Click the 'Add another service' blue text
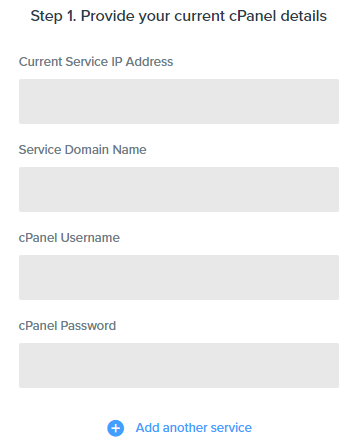Screen dimensions: 360x444 194,428
